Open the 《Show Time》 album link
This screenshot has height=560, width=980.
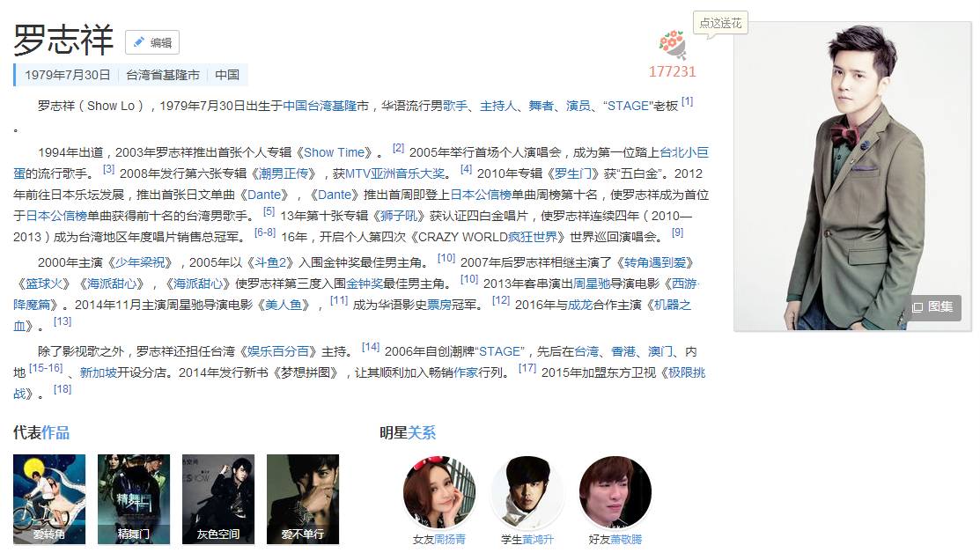pos(335,152)
